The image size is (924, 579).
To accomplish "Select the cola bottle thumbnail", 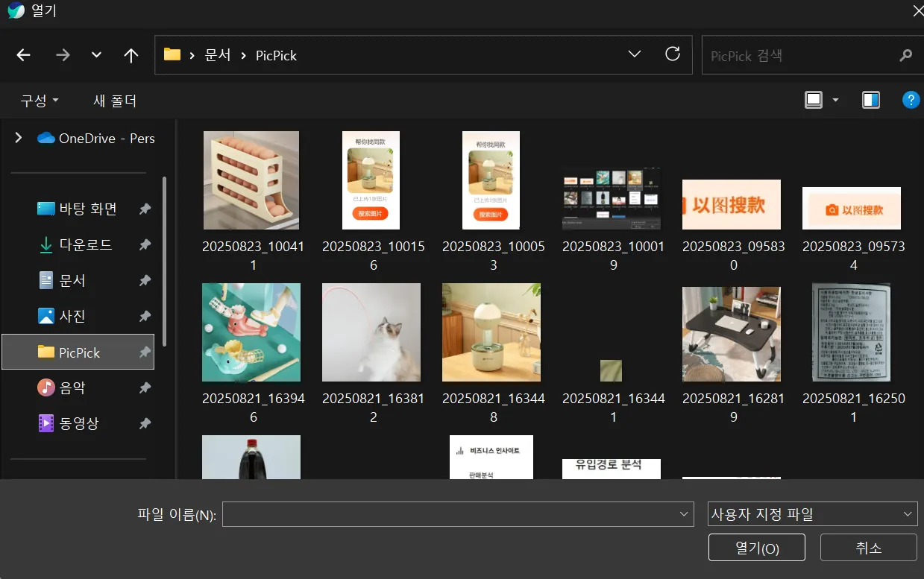I will [251, 457].
